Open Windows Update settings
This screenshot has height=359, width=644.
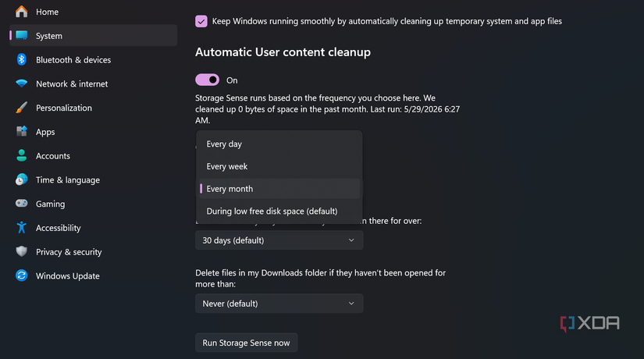tap(93, 275)
